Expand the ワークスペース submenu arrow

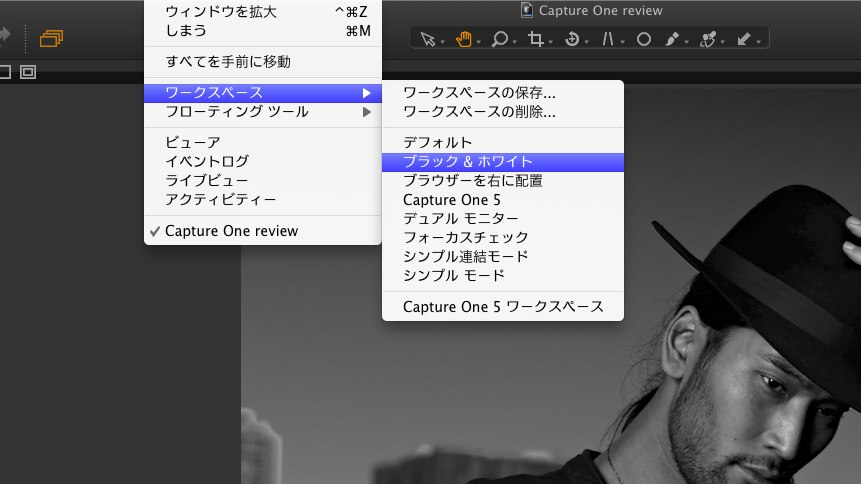click(x=367, y=93)
